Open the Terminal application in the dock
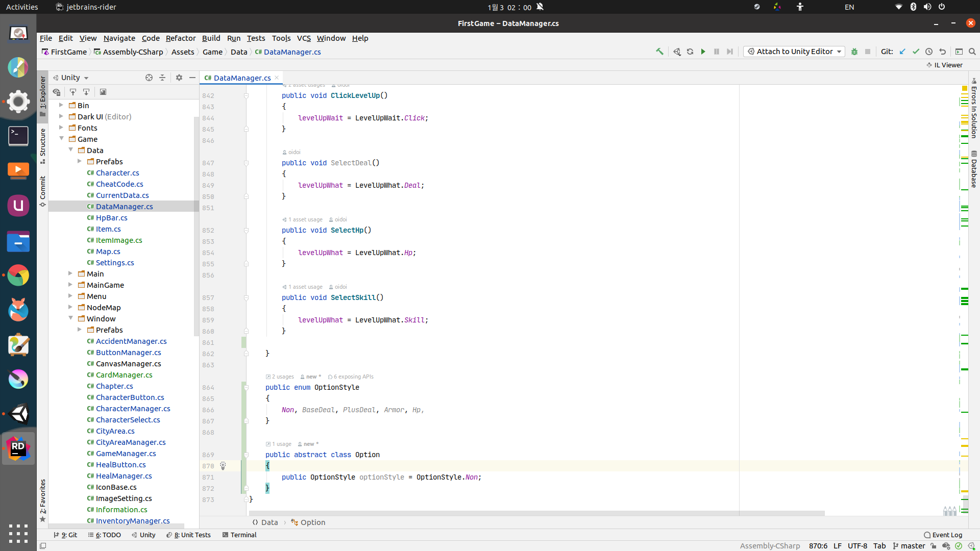Screen dimensions: 980x551 click(x=18, y=136)
